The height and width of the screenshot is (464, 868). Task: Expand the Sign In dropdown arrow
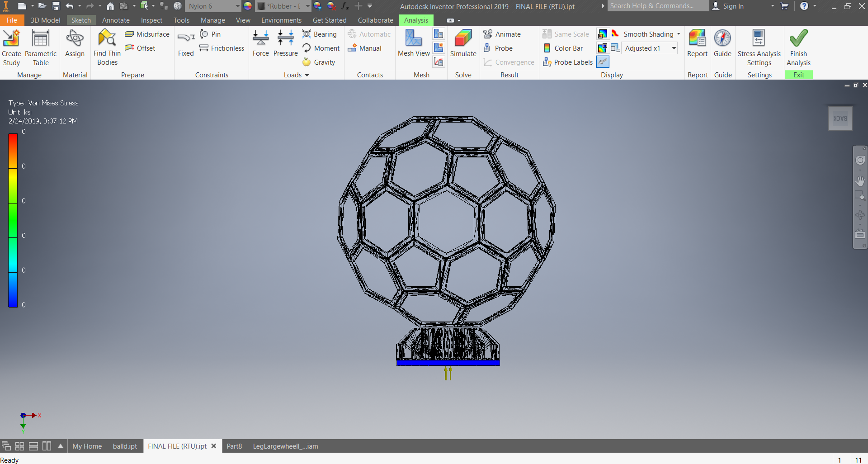[x=773, y=6]
